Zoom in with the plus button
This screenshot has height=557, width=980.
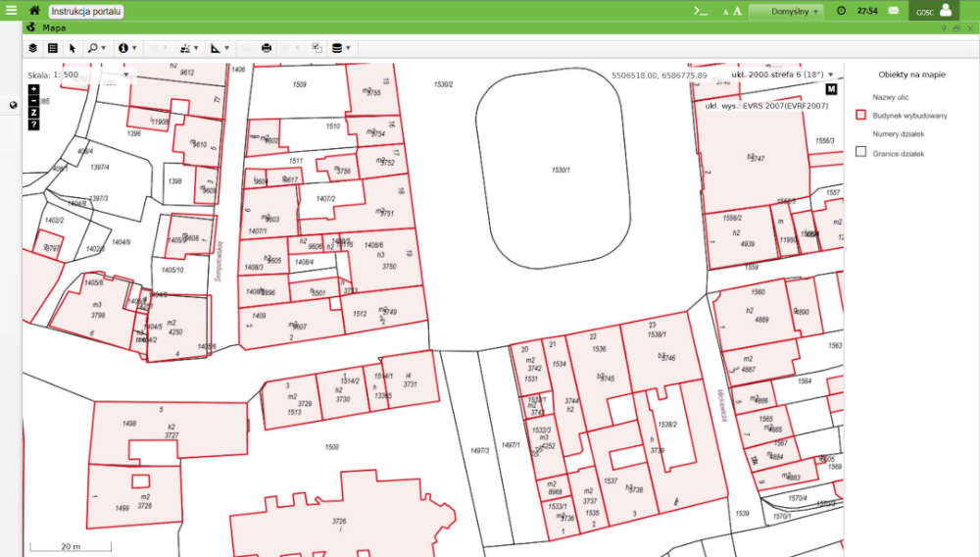[34, 88]
